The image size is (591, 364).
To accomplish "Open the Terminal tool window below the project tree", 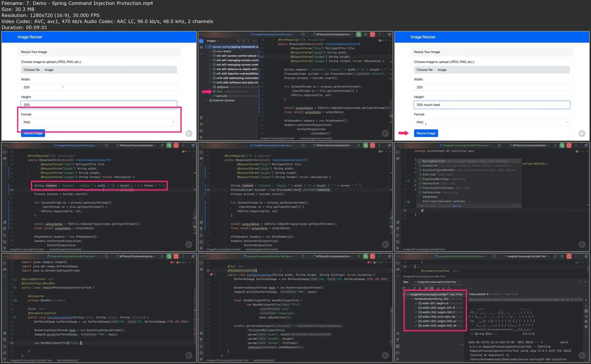I will point(201,131).
